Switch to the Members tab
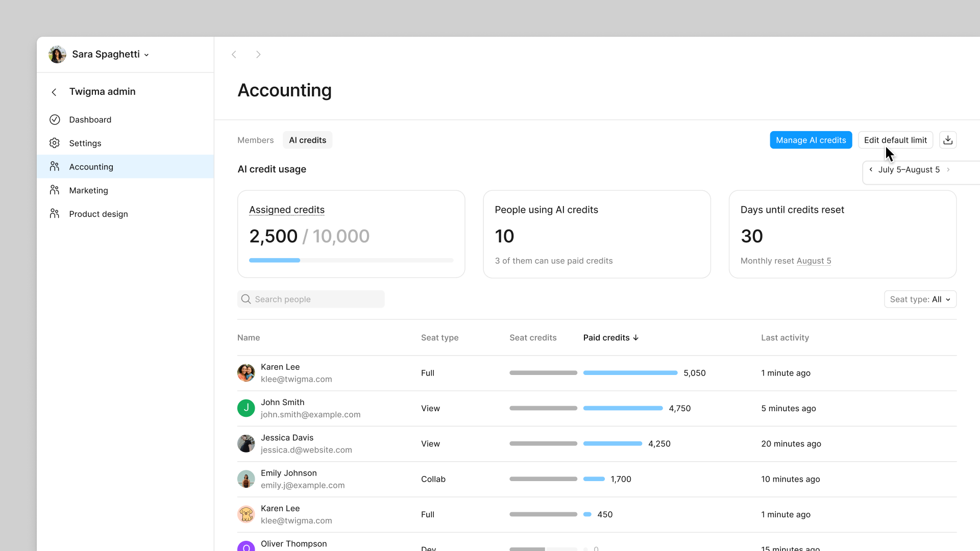 [x=255, y=140]
